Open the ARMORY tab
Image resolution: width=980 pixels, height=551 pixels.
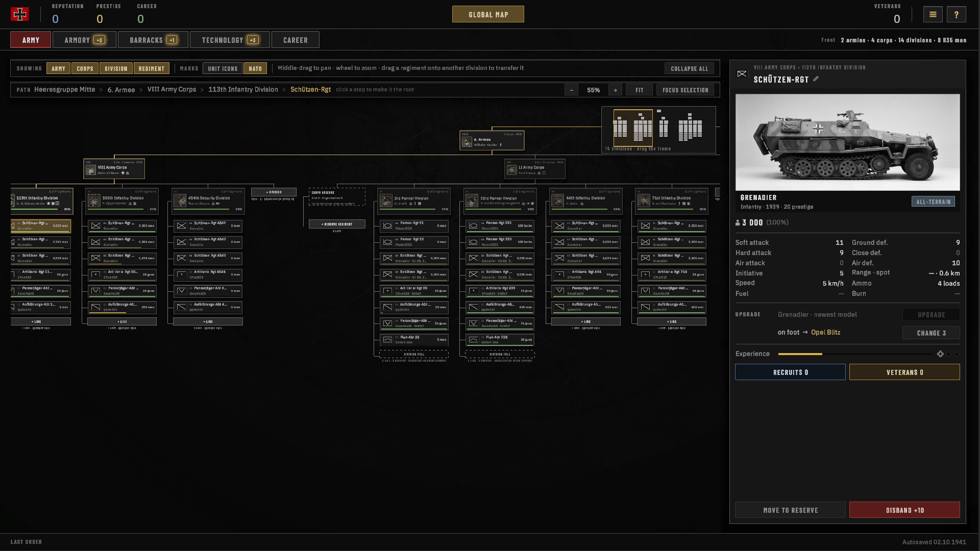(84, 40)
